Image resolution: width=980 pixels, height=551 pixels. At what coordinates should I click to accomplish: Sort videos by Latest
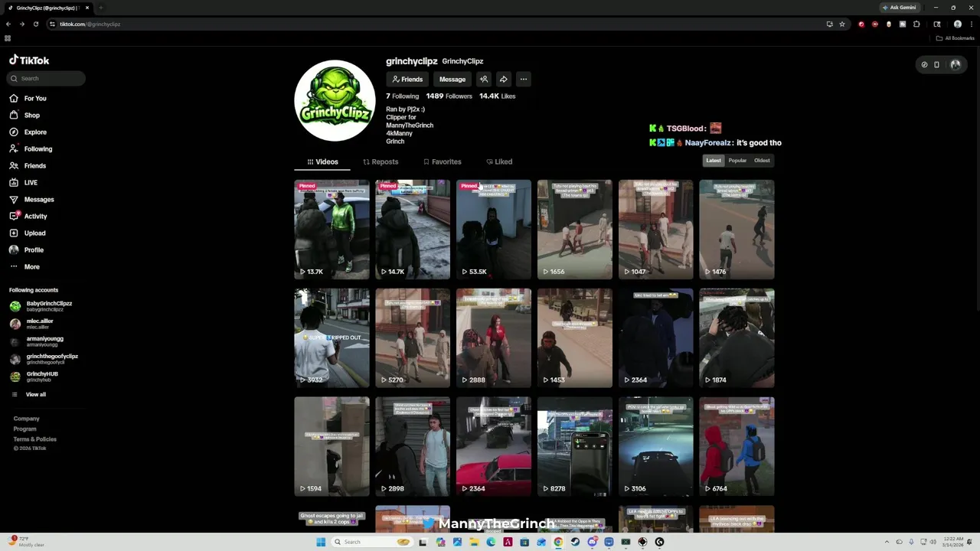click(714, 161)
